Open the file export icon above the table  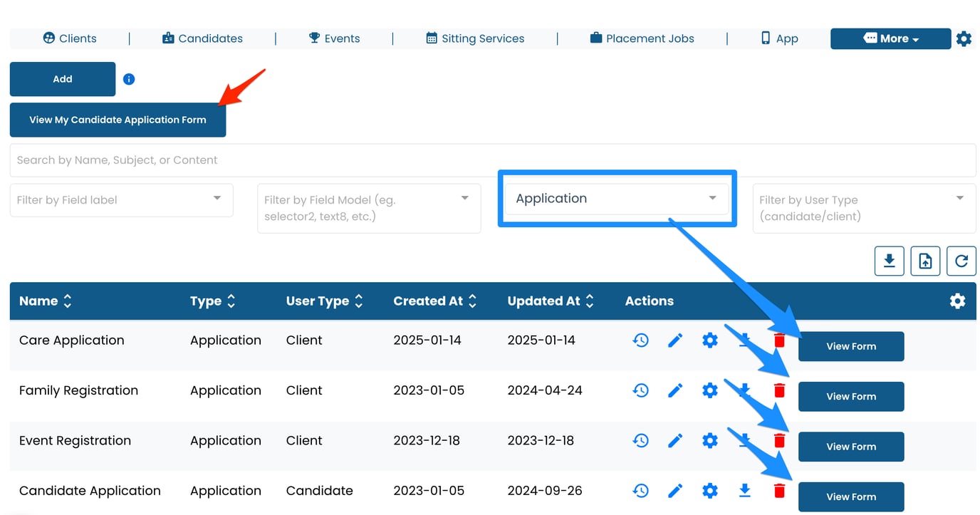[925, 261]
